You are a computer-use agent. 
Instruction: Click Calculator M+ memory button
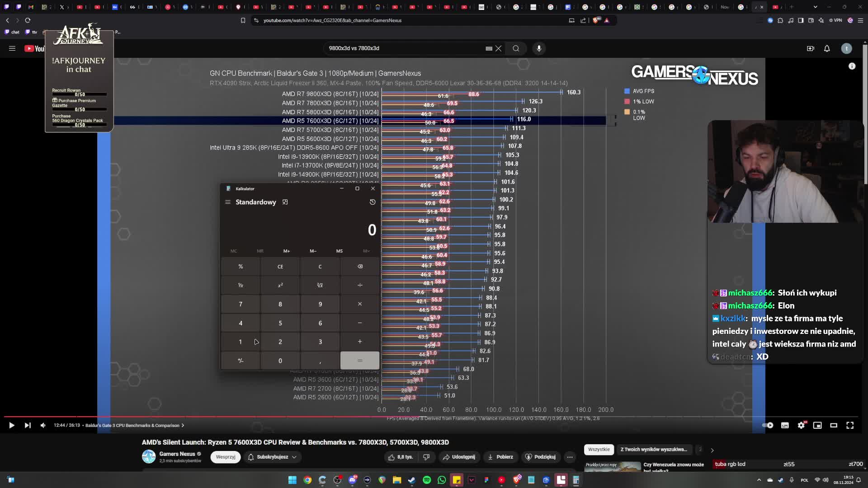point(287,251)
